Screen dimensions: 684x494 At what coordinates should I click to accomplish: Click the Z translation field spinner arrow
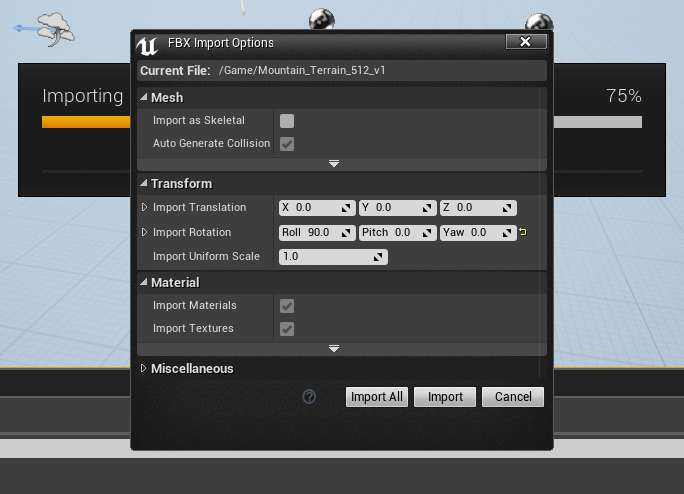(507, 208)
